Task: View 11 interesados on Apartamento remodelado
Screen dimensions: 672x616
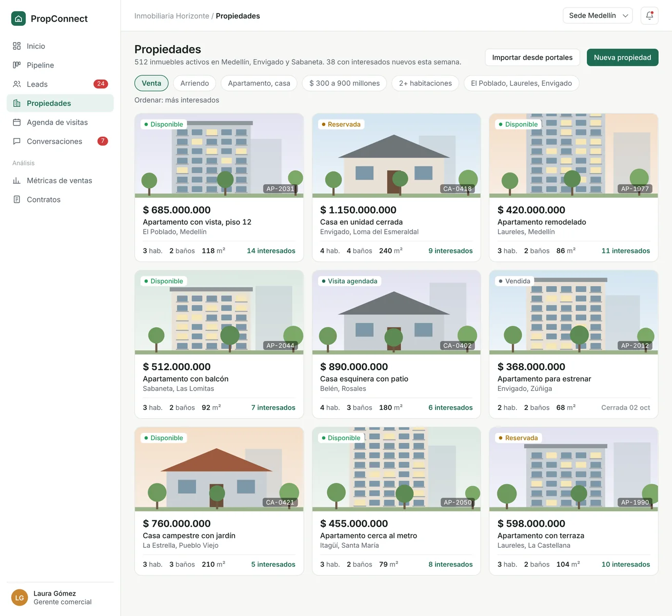Action: [626, 251]
